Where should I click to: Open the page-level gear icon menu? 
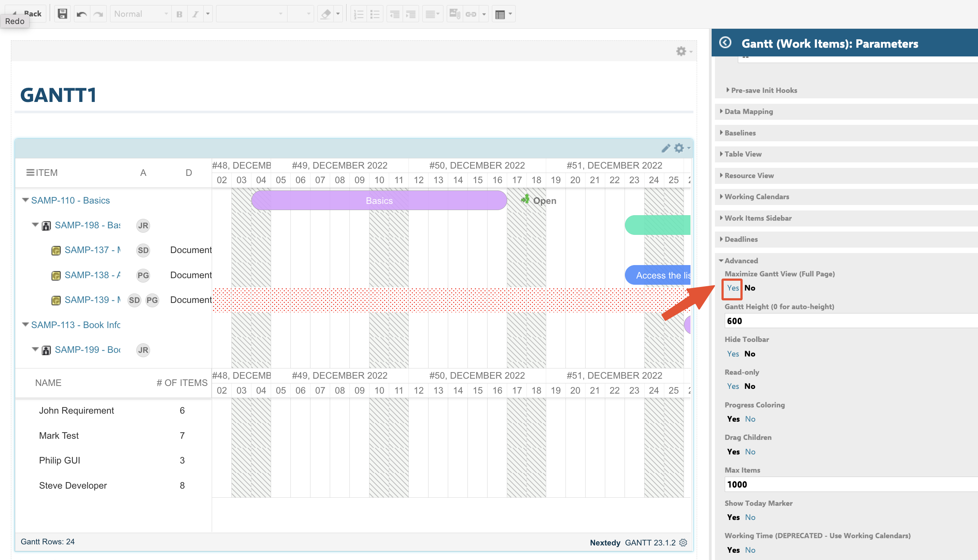point(682,51)
